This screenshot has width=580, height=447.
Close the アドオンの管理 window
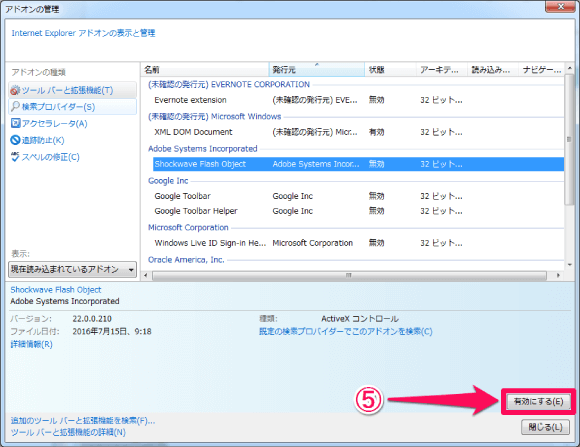tap(560, 6)
